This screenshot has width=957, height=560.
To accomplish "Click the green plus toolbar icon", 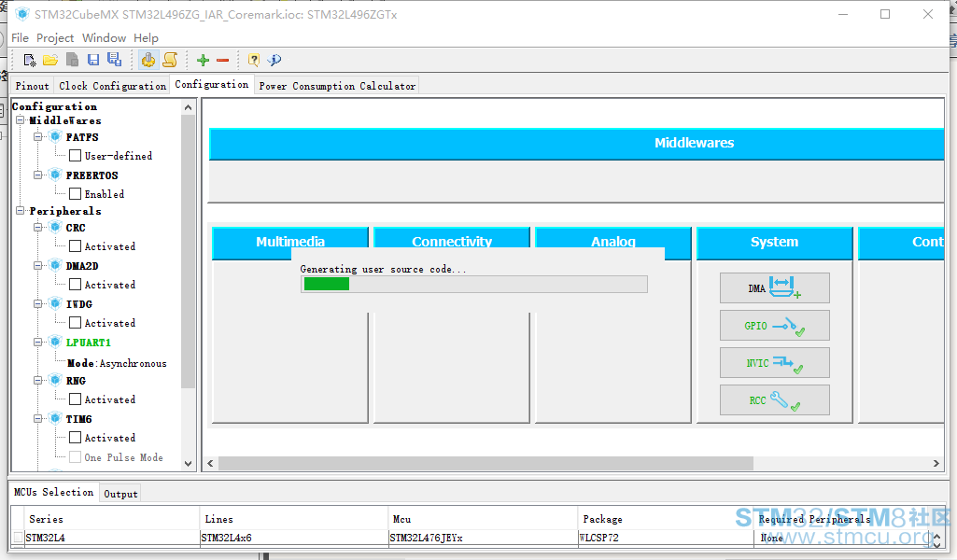I will point(203,60).
